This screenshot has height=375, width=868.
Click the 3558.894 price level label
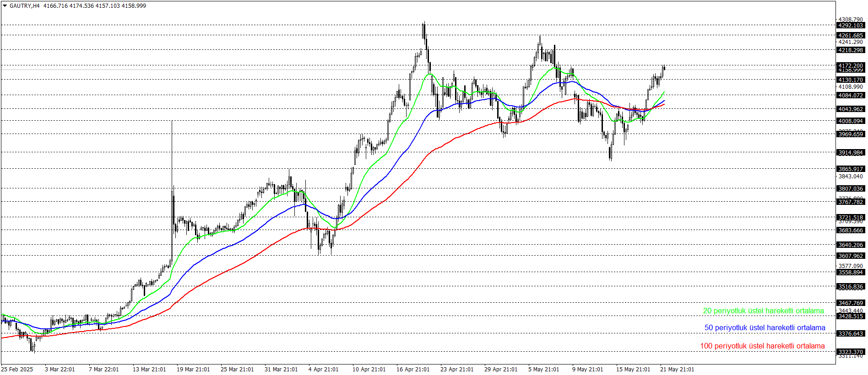pyautogui.click(x=851, y=273)
